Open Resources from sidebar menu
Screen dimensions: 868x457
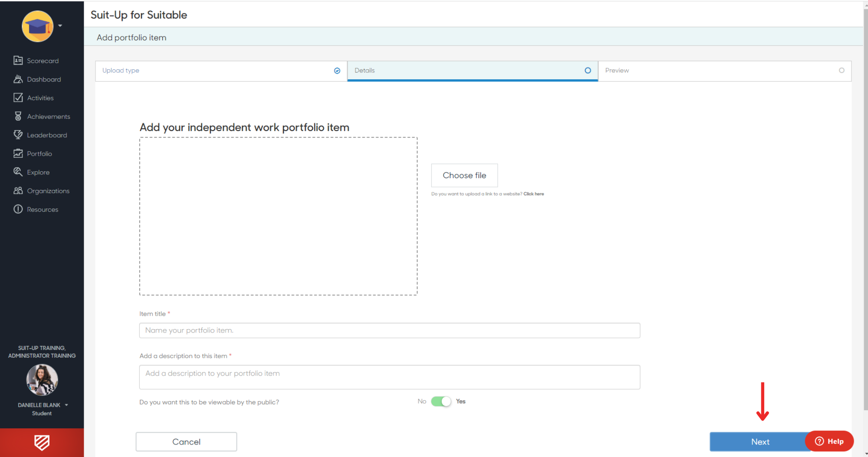[x=42, y=209]
